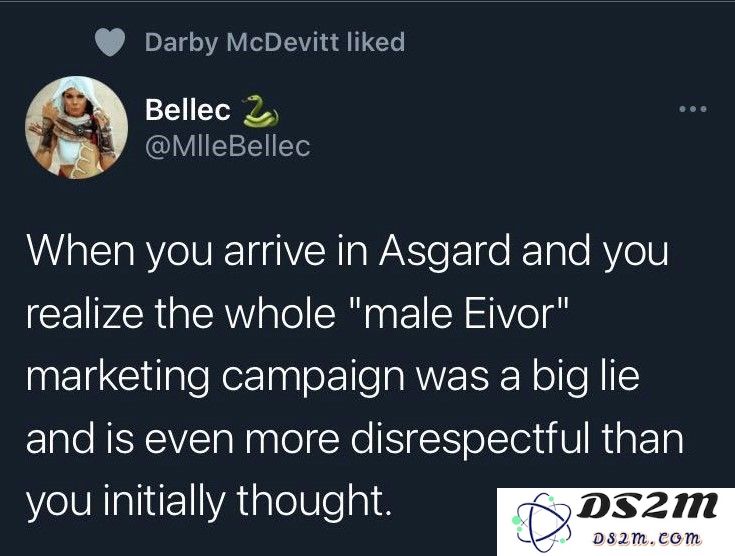735x556 pixels.
Task: Click the large DS2M wordmark
Action: [x=647, y=505]
